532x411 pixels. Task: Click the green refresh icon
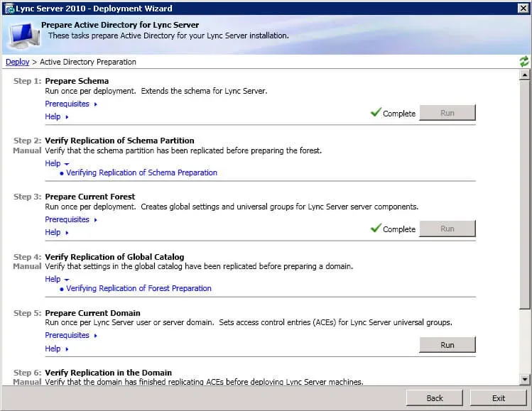524,62
